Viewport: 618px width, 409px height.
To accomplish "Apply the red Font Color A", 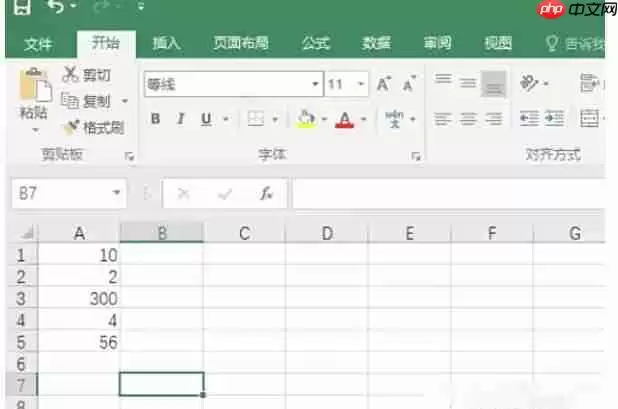I will (344, 119).
